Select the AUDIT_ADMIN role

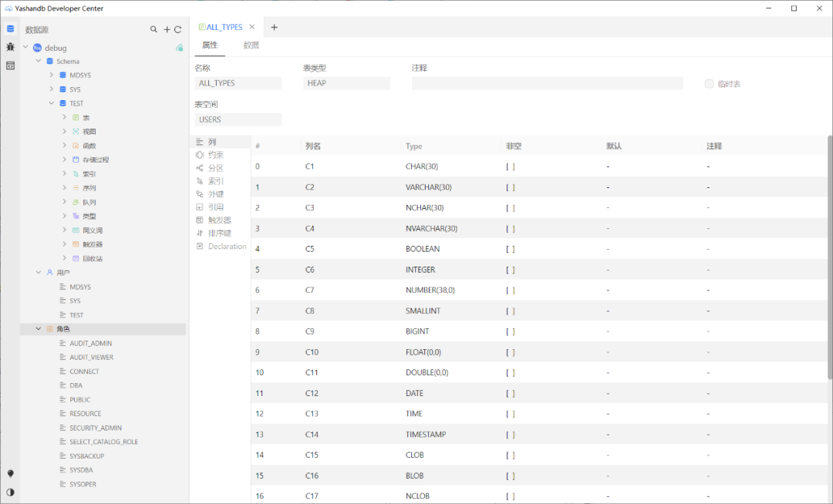[91, 343]
